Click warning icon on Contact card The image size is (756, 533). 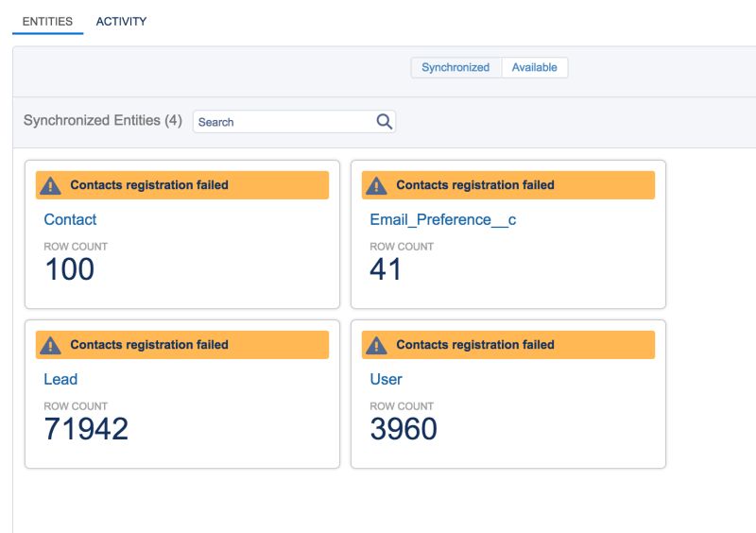coord(50,186)
